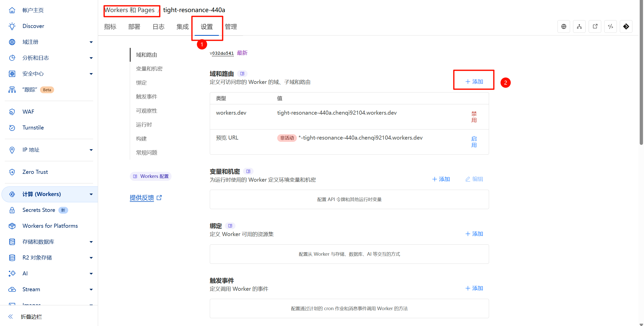
Task: Click the Secrets Store lock icon
Action: click(x=12, y=210)
